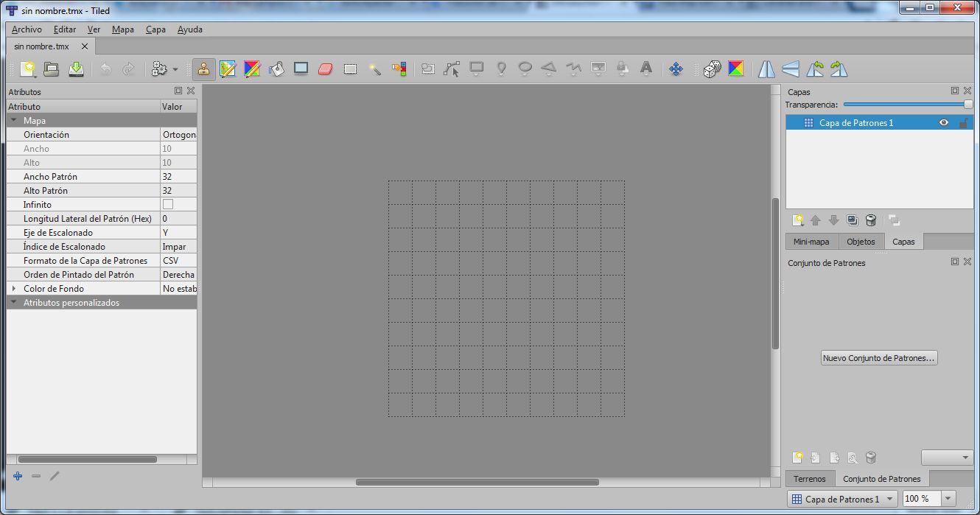Click New Layer in the Capas panel
Screen dimensions: 980x515
coord(798,220)
